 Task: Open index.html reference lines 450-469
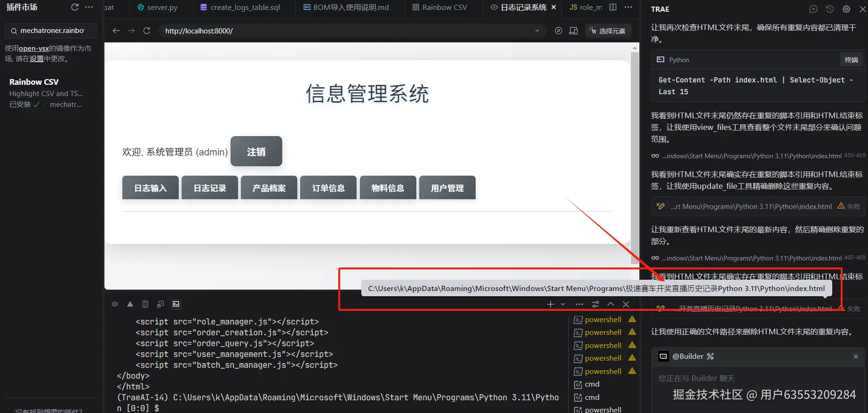tap(758, 156)
